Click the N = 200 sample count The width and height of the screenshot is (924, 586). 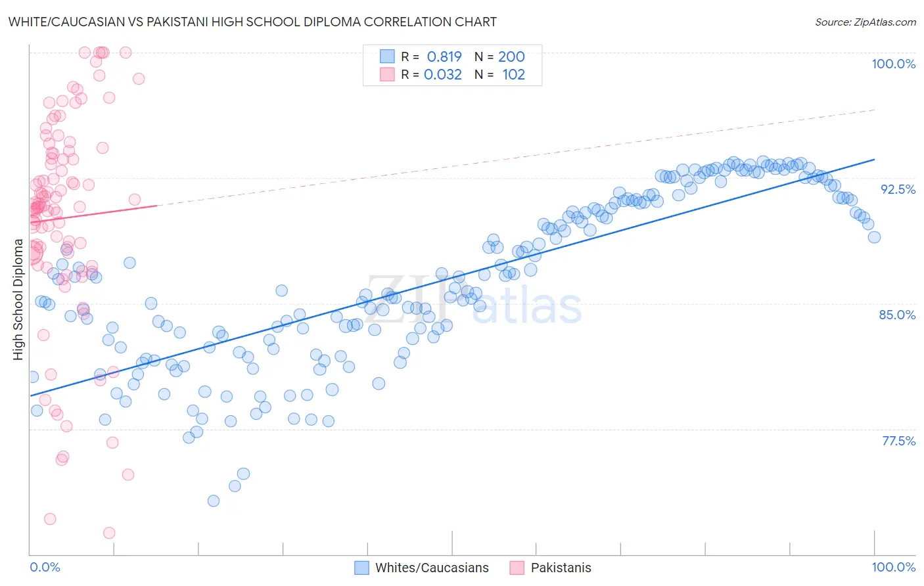(x=499, y=56)
